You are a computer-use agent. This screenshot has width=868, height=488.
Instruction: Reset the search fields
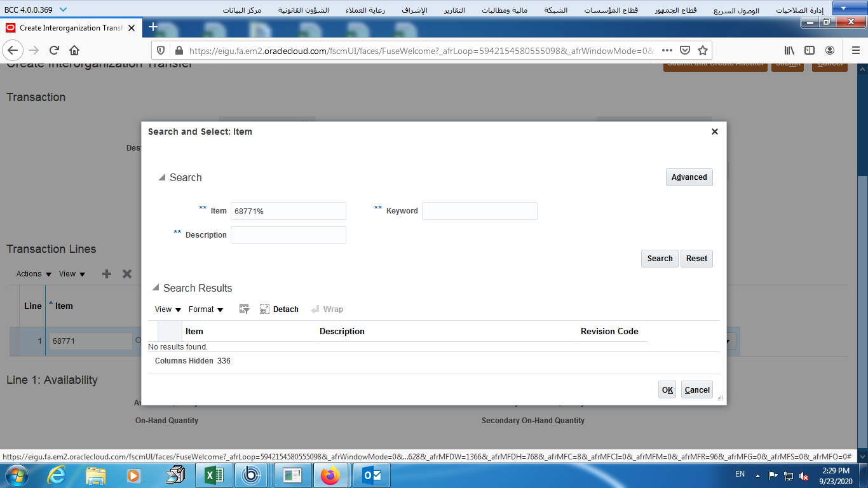click(697, 259)
